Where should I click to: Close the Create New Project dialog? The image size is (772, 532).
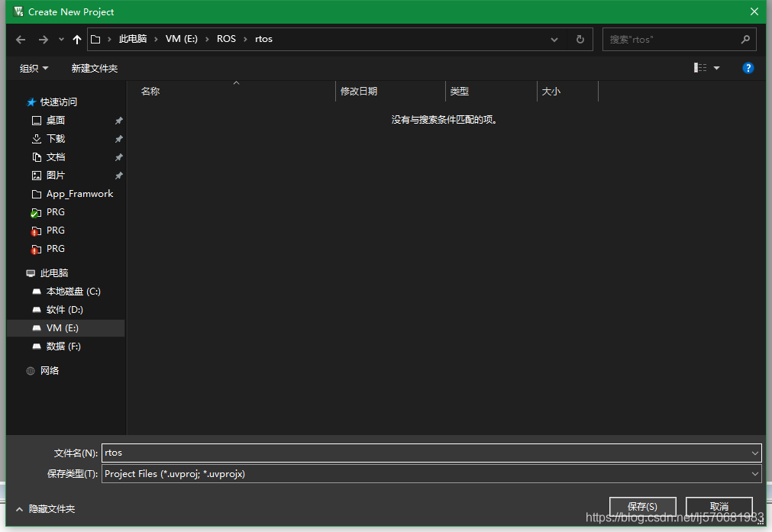pos(754,11)
